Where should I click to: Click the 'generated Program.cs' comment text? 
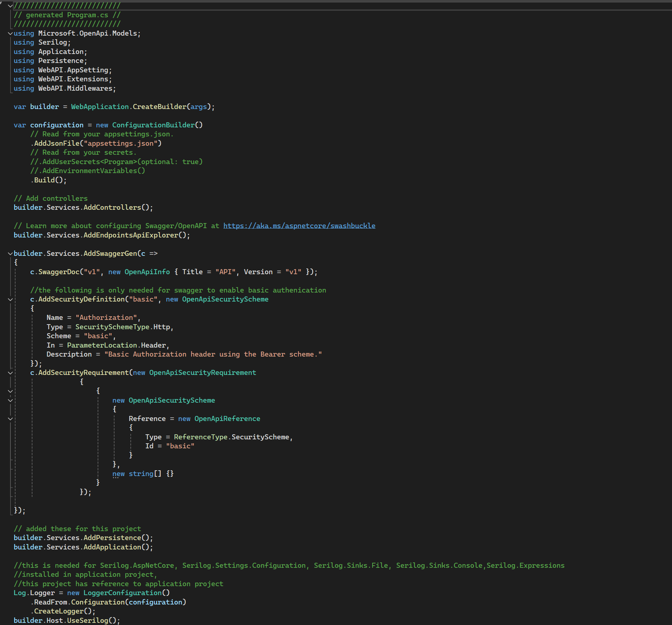pyautogui.click(x=67, y=15)
